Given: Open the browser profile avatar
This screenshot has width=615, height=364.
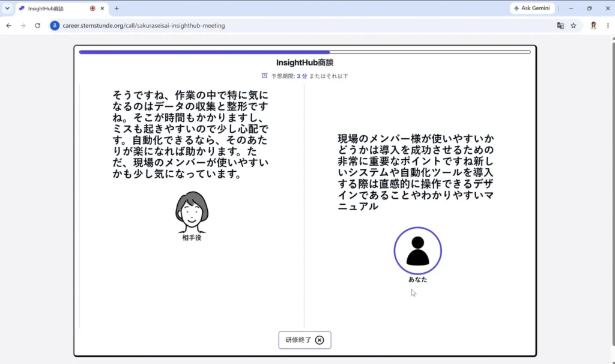Looking at the screenshot, I should [593, 25].
